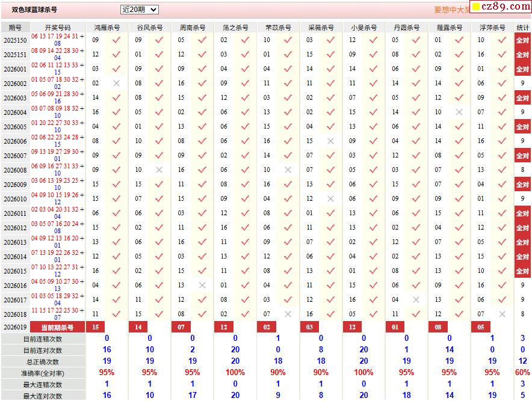Viewport: 532px width, 401px height.
Task: Click gray cross in 周南杀号 row 2026016
Action: (x=202, y=286)
